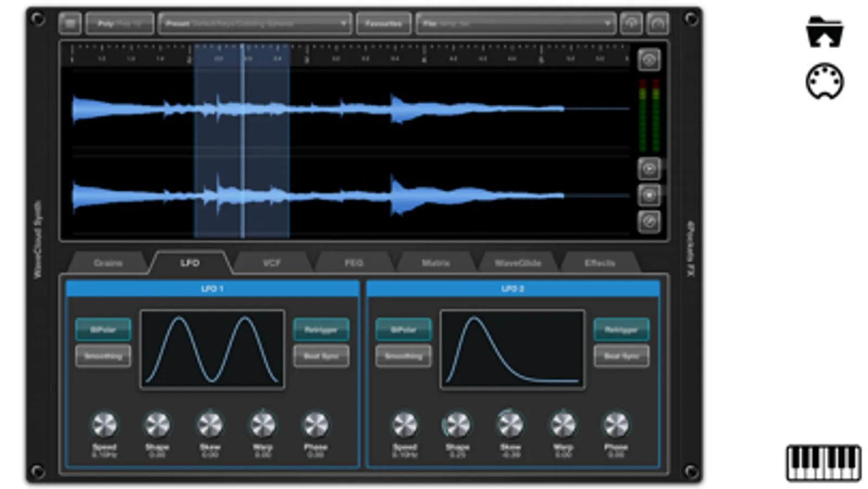Click the rightmost arc icon button in the toolbar
The image size is (868, 489).
(657, 23)
